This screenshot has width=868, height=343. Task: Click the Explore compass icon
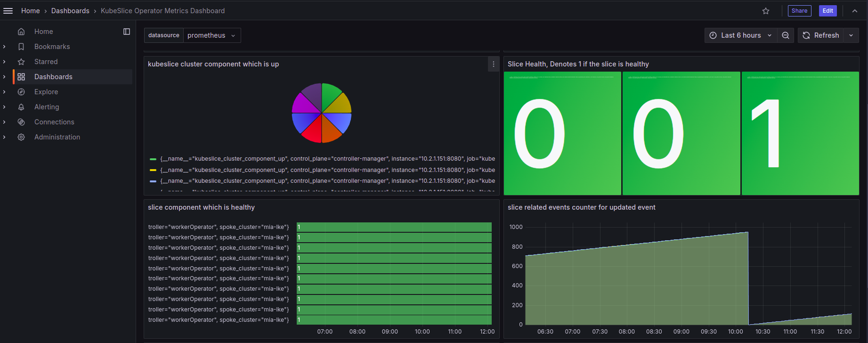pos(21,92)
